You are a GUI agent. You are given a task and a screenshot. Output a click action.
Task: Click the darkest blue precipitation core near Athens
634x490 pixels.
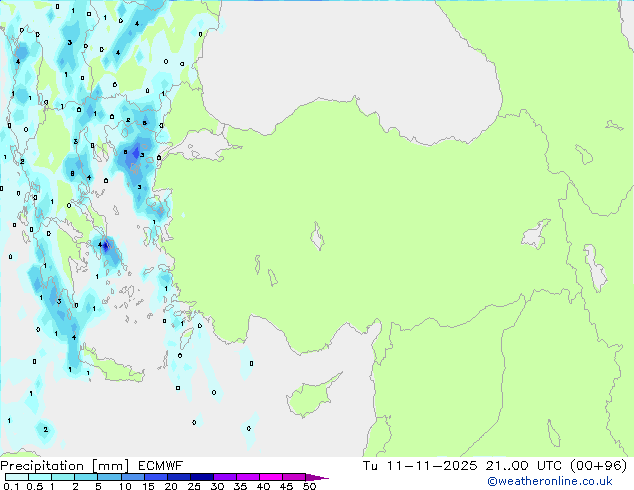point(106,245)
